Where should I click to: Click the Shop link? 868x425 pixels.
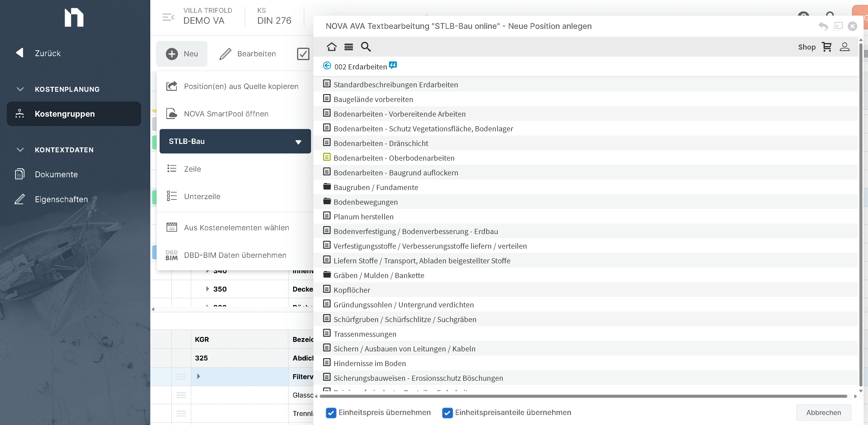[x=807, y=47]
